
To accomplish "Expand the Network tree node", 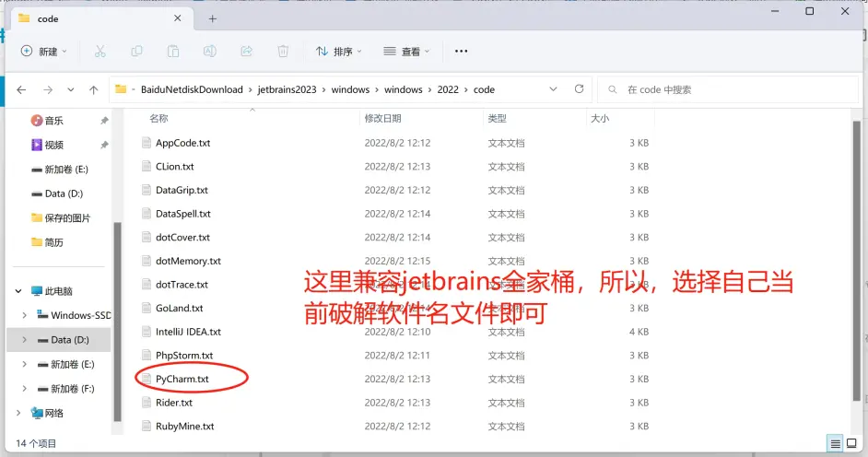I will pyautogui.click(x=18, y=413).
